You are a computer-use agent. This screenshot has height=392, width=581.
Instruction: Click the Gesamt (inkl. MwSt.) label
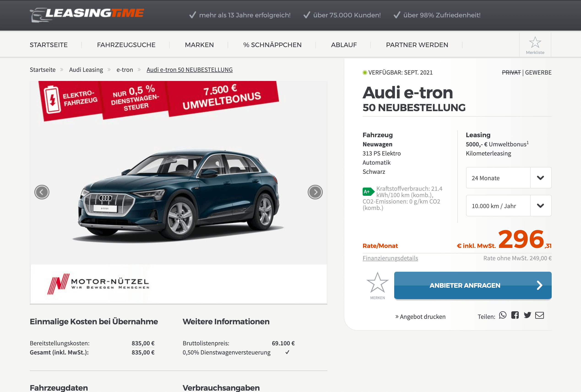point(59,352)
